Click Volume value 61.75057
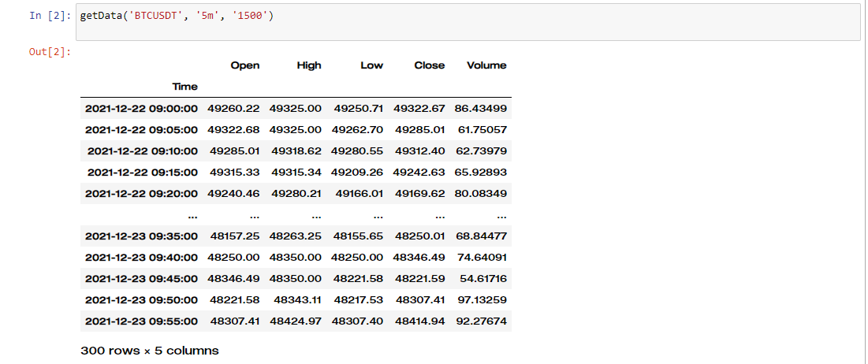 click(x=482, y=130)
